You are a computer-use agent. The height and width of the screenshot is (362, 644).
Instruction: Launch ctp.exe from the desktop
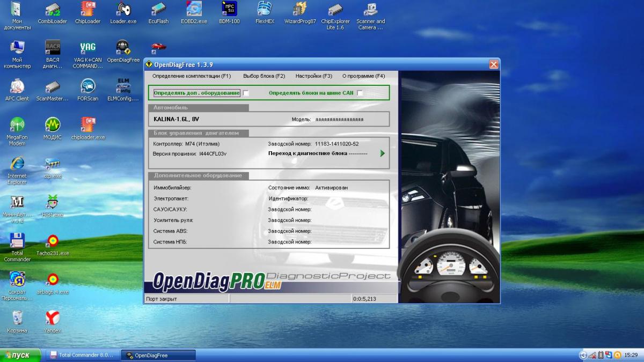[53, 168]
